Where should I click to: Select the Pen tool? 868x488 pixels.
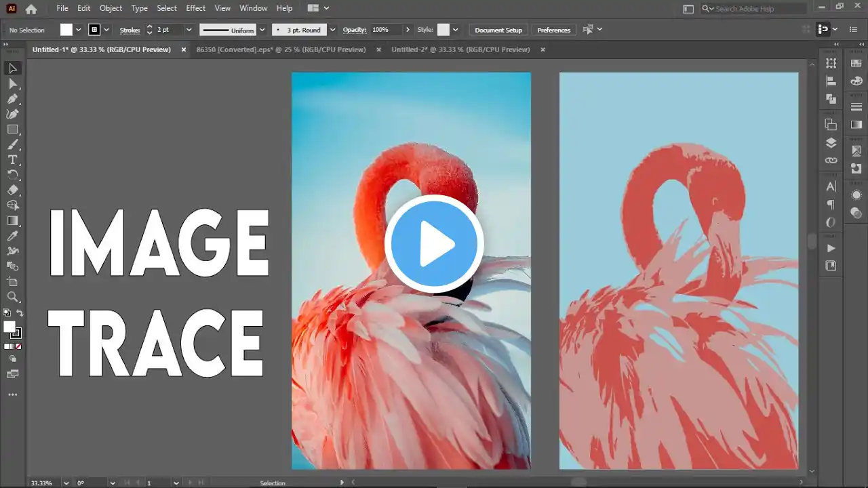12,99
